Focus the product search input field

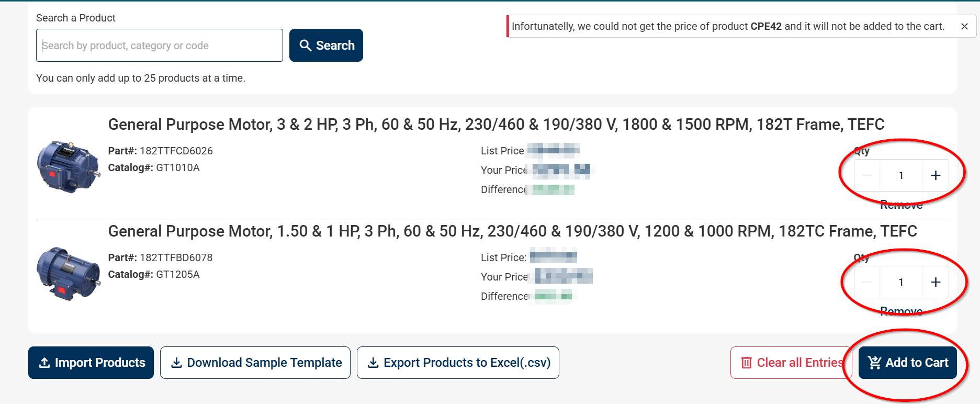160,46
